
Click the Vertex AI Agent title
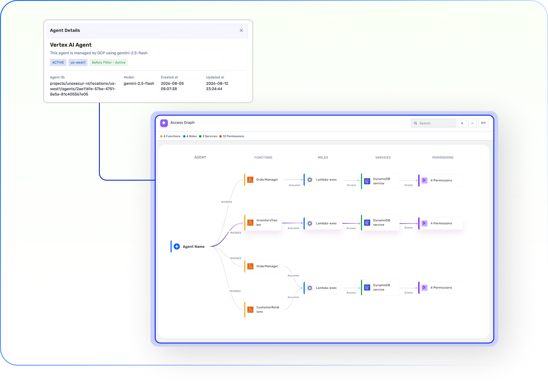[x=71, y=45]
